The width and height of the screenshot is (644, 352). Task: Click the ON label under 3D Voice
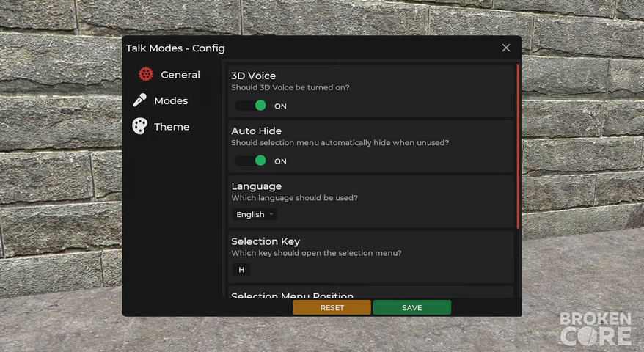click(280, 106)
